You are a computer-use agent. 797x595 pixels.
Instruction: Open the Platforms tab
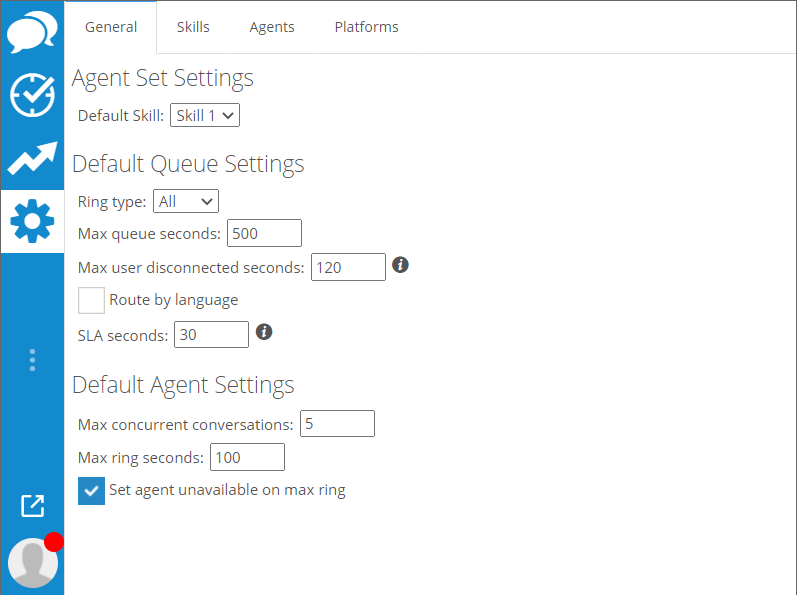(x=366, y=27)
